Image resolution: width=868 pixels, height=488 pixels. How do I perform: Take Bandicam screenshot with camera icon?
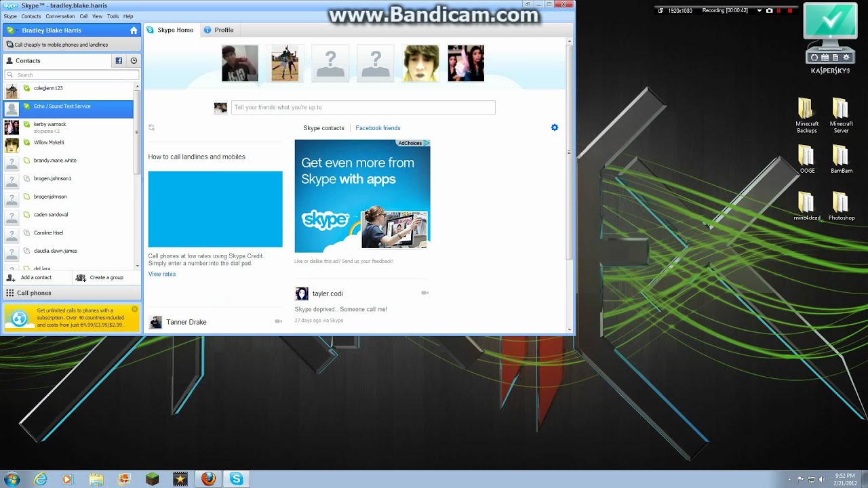coord(769,10)
